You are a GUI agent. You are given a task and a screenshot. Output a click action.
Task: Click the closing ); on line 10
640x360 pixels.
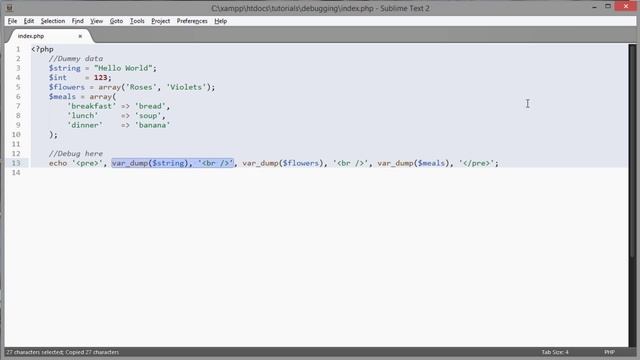point(53,134)
